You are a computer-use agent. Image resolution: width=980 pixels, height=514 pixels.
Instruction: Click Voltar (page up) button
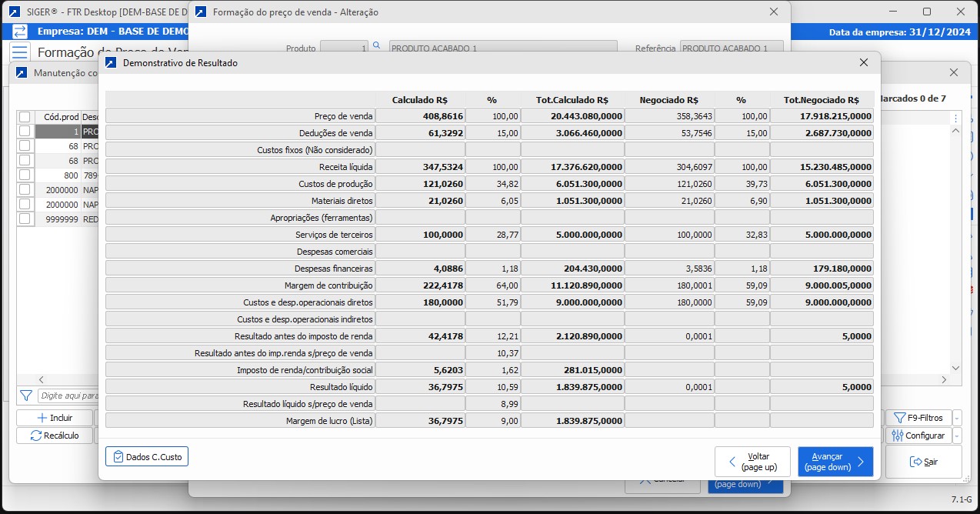(x=752, y=462)
